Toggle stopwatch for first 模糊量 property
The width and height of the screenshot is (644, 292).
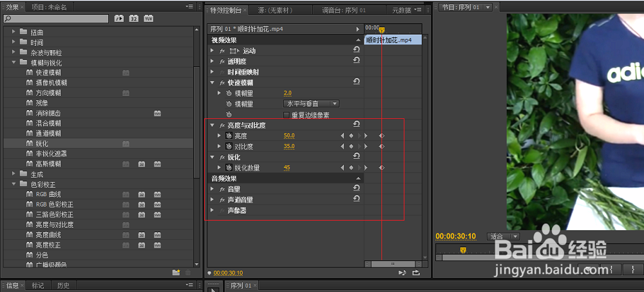pos(229,93)
